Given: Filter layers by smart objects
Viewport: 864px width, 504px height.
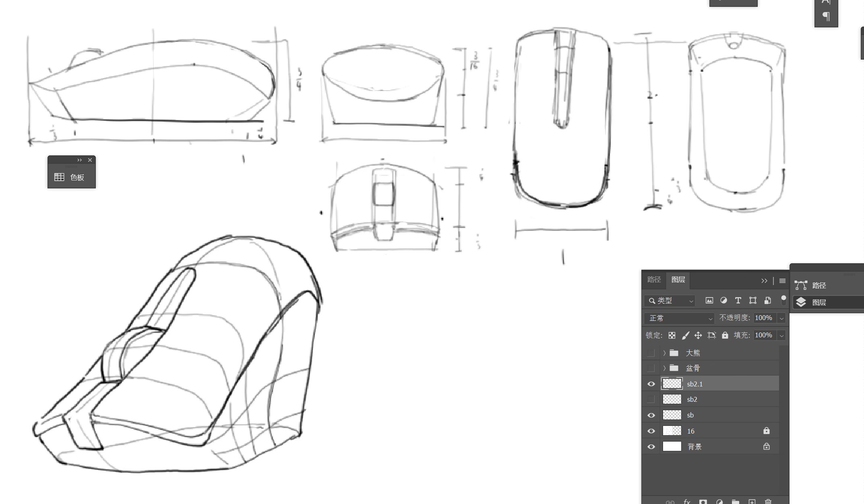Looking at the screenshot, I should click(767, 300).
